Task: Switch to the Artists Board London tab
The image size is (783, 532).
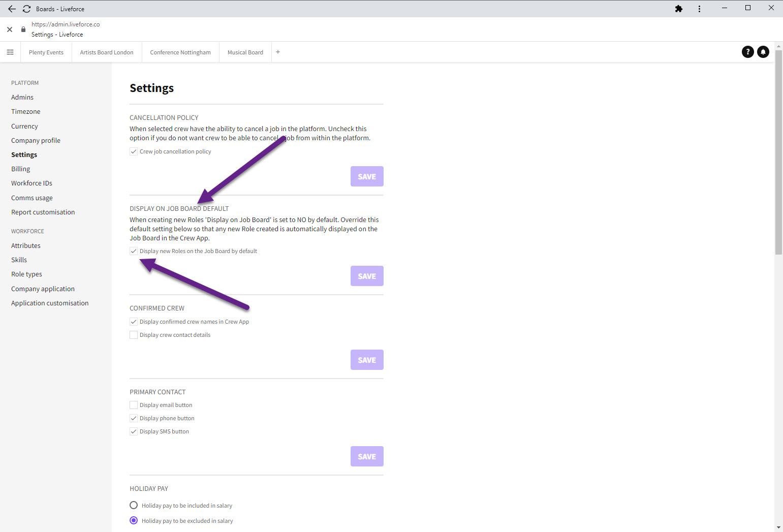Action: coord(107,52)
